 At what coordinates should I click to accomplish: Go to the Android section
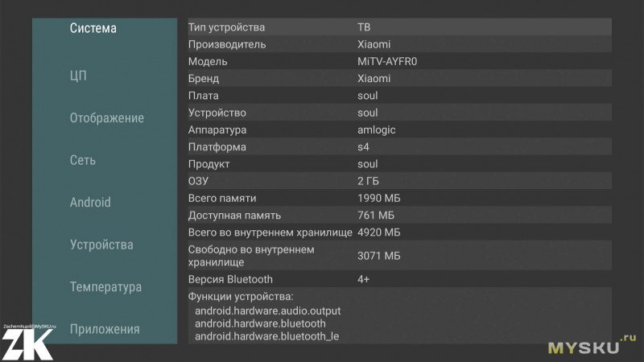pos(90,203)
